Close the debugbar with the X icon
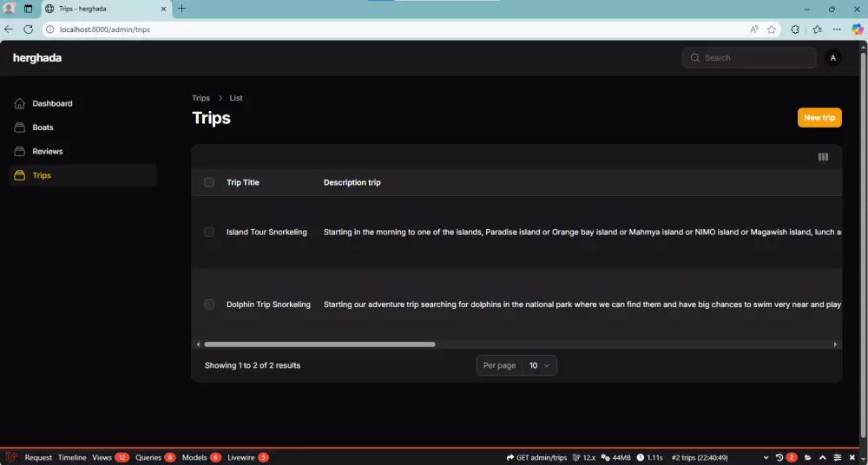 pos(852,457)
